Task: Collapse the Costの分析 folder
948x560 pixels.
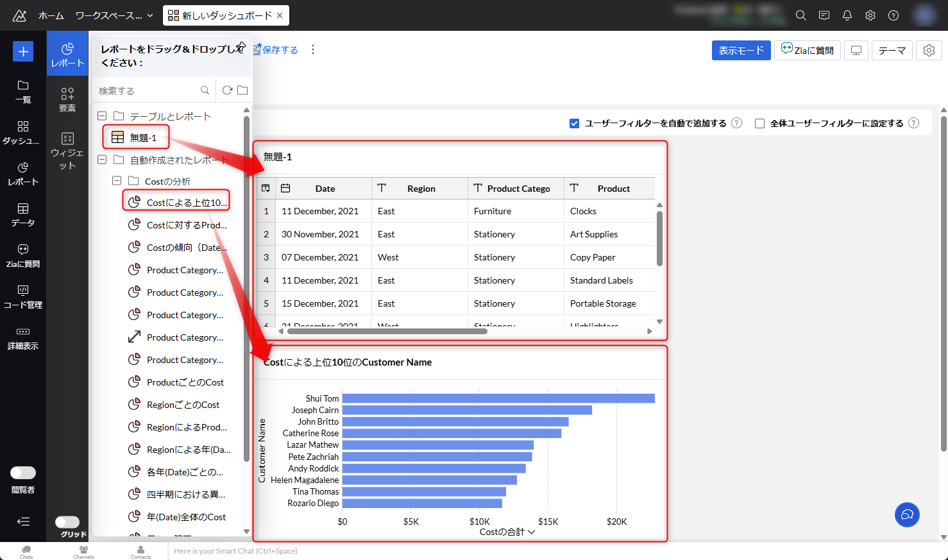Action: pyautogui.click(x=117, y=181)
